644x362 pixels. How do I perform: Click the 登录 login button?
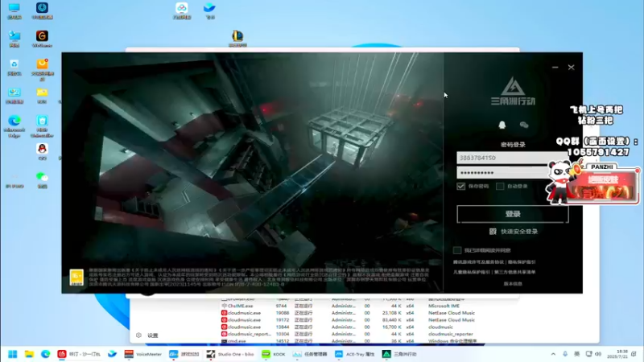coord(513,214)
